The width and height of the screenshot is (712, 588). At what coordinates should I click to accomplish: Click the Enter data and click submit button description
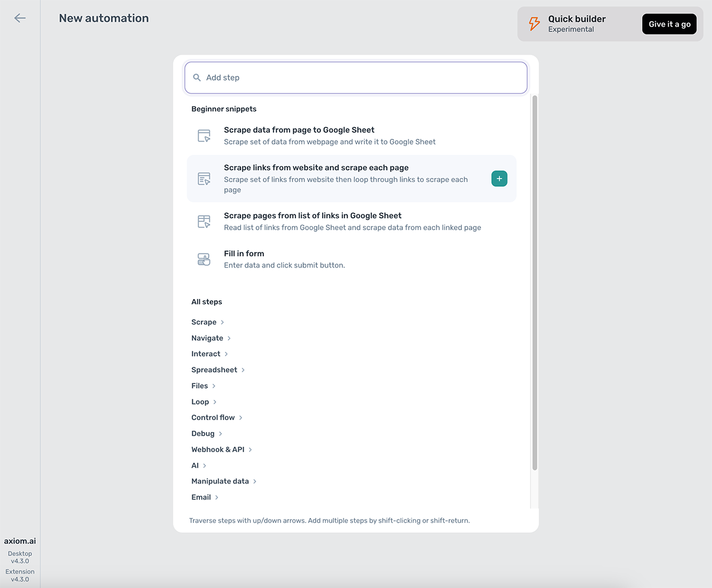pos(284,265)
